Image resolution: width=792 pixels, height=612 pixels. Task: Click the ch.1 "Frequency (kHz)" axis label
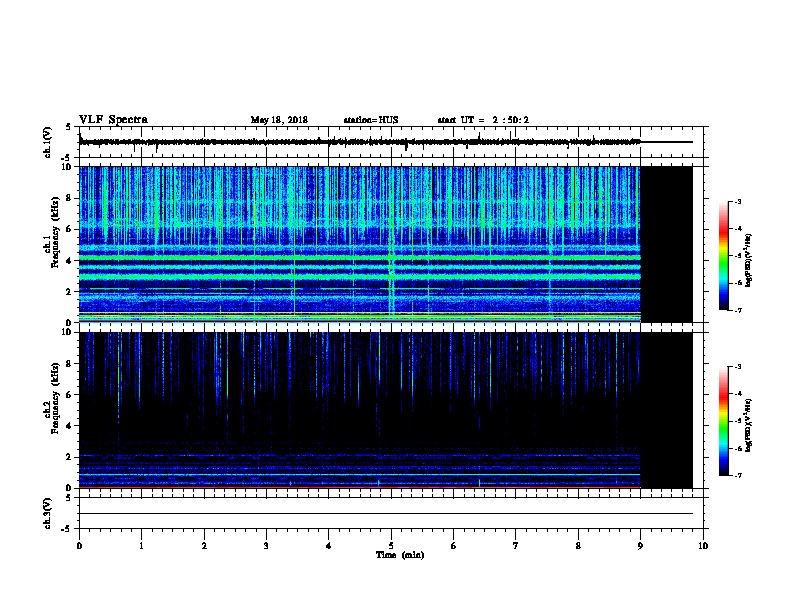[x=55, y=232]
